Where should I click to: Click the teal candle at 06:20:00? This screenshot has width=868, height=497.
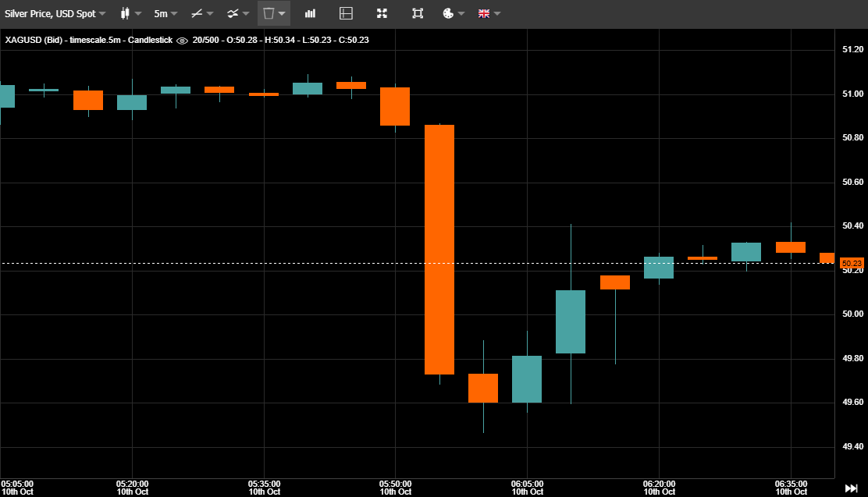coord(659,268)
